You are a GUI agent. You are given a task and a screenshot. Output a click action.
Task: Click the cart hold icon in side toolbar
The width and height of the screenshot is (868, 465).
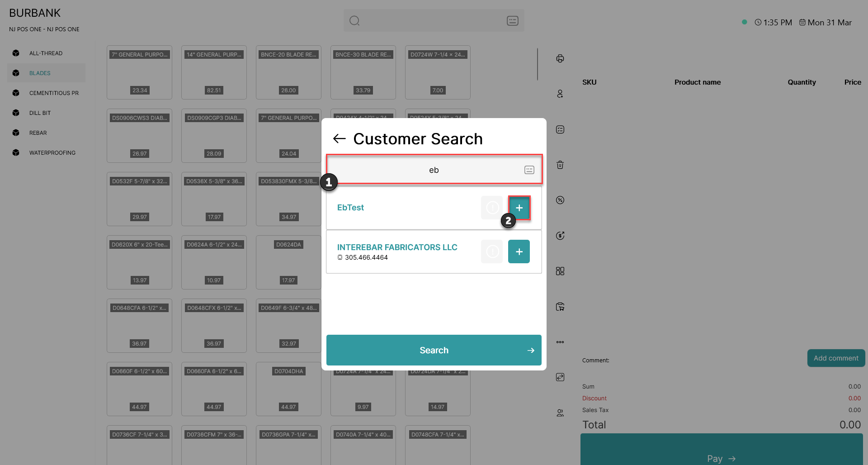click(x=560, y=307)
